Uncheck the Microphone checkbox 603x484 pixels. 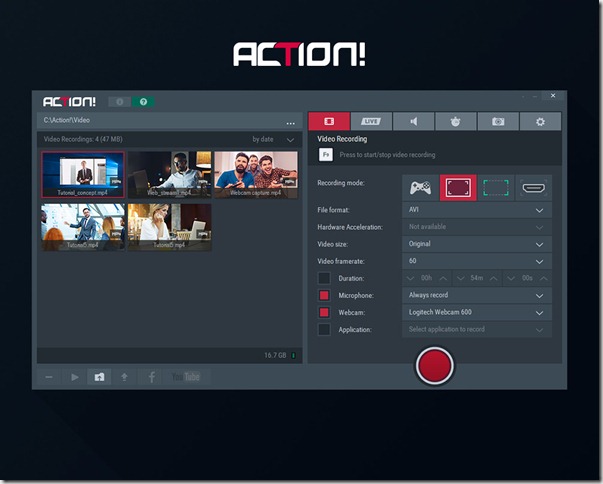pyautogui.click(x=324, y=296)
